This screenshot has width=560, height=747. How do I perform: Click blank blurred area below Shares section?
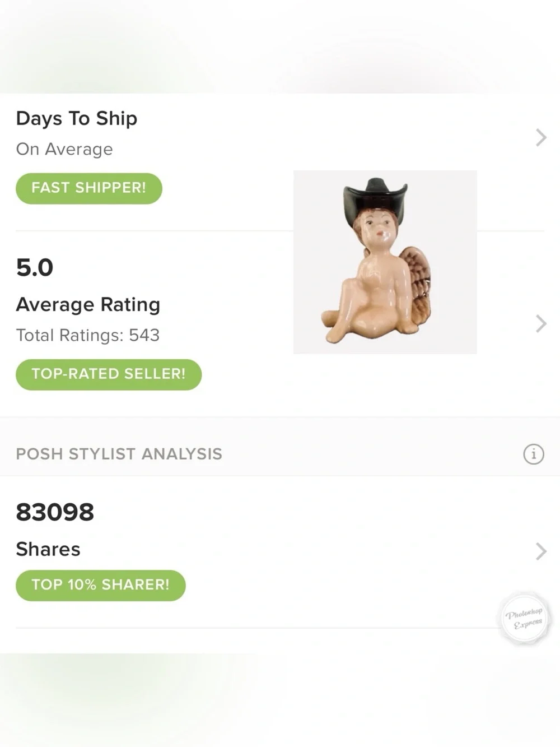tap(280, 700)
